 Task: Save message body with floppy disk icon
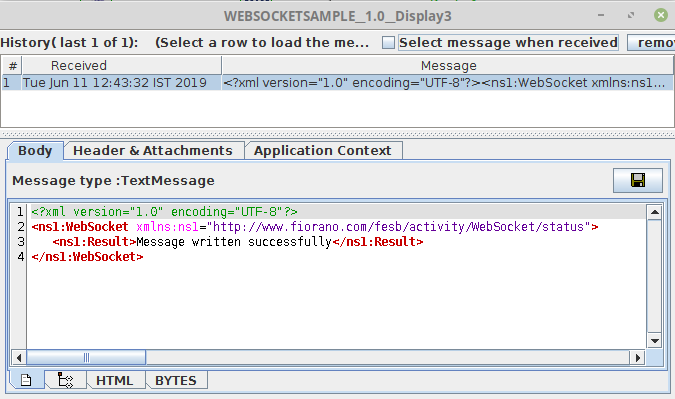pos(638,180)
